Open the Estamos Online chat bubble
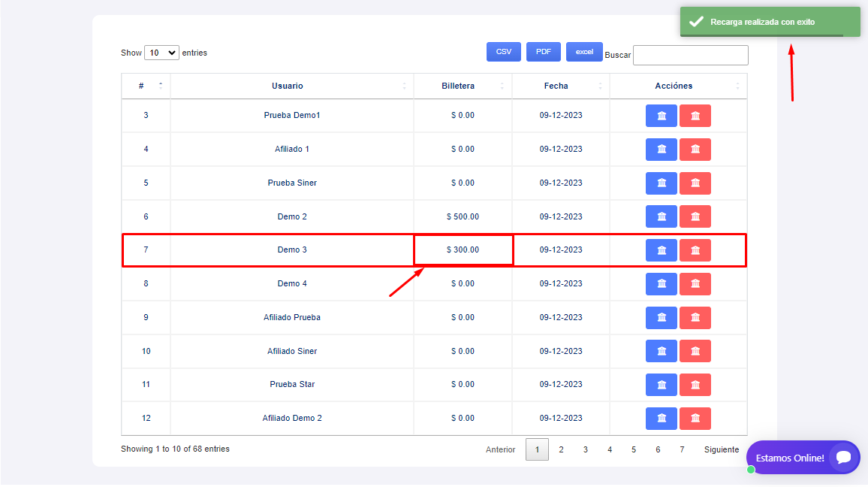The image size is (868, 487). click(x=803, y=457)
